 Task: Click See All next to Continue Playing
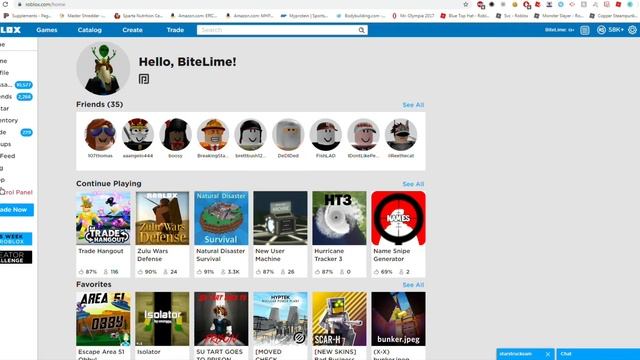point(413,184)
